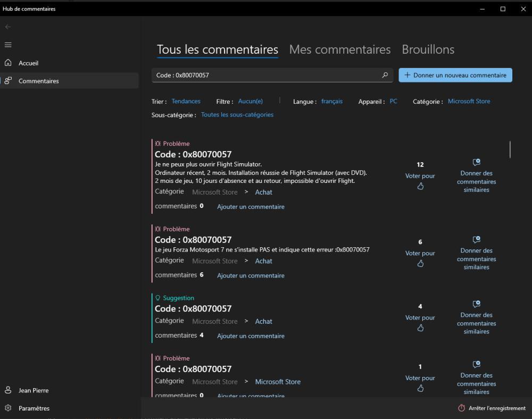This screenshot has width=532, height=419.
Task: Click the back arrow icon
Action: point(8,27)
